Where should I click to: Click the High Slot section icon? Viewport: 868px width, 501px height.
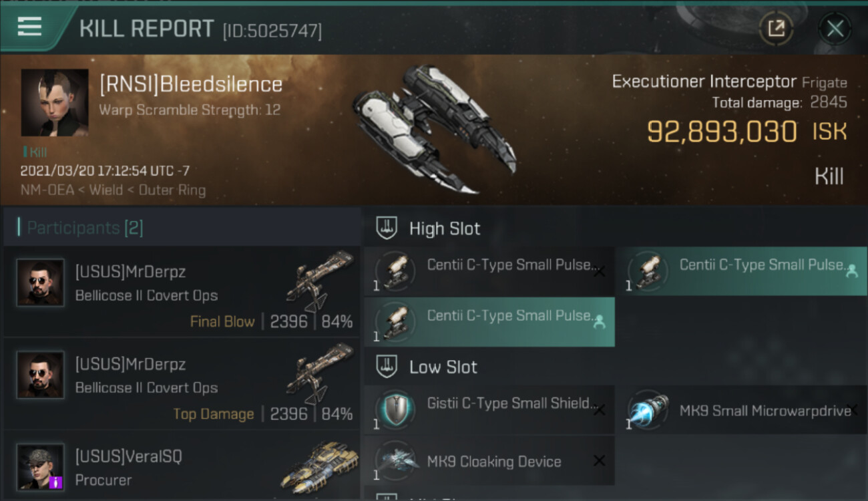(387, 228)
